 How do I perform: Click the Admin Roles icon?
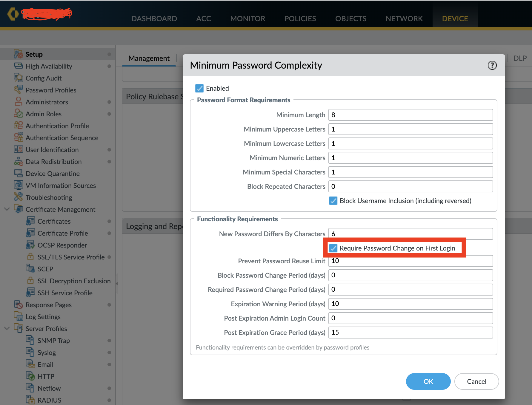18,113
